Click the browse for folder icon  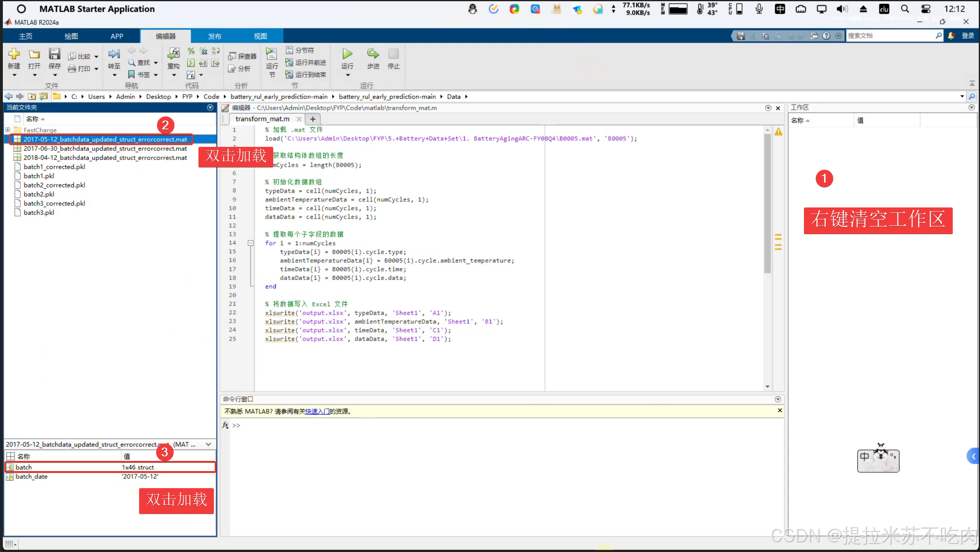pyautogui.click(x=44, y=96)
